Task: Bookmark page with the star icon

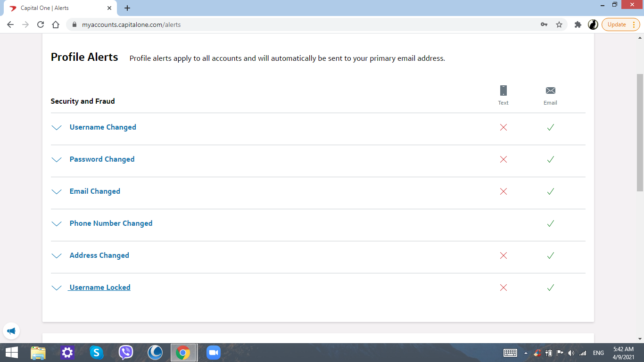Action: tap(559, 25)
